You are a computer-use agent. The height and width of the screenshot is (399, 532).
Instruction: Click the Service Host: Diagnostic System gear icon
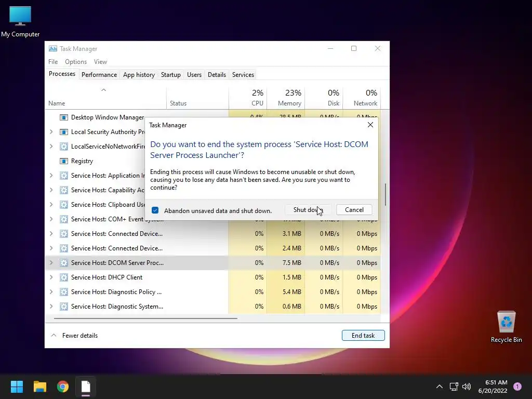pyautogui.click(x=63, y=307)
